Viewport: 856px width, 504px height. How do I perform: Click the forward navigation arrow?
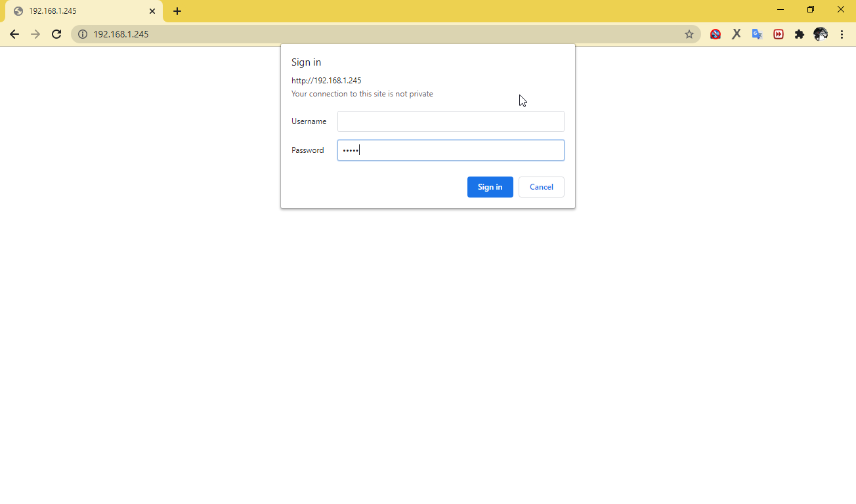point(35,33)
